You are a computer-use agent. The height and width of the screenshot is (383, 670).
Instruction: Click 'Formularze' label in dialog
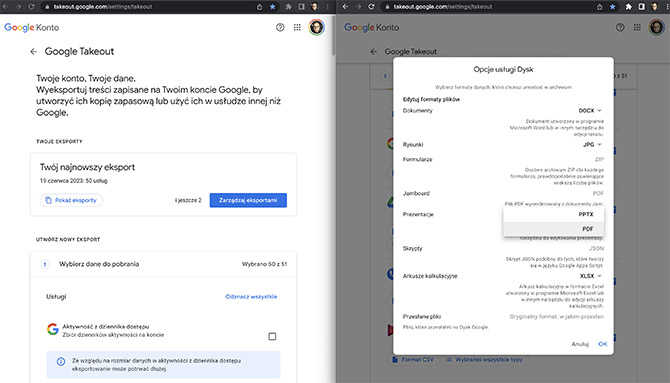(417, 160)
